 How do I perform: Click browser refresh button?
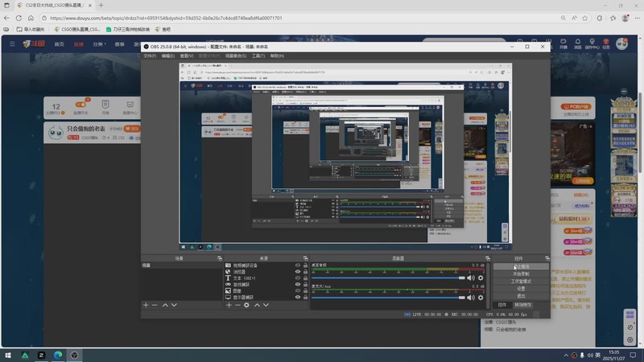tap(19, 18)
